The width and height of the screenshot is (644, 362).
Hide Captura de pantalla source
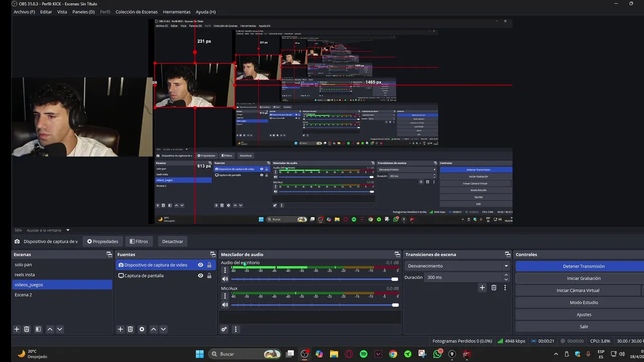point(200,276)
